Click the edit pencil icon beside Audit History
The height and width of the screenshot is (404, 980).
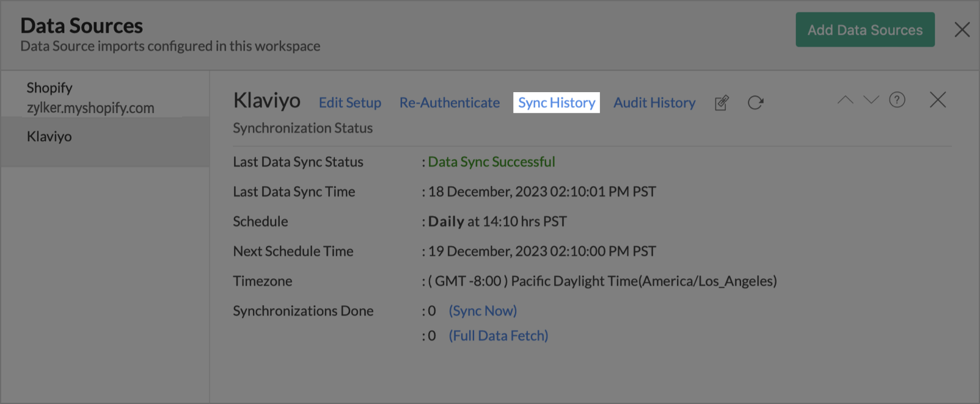click(x=722, y=103)
